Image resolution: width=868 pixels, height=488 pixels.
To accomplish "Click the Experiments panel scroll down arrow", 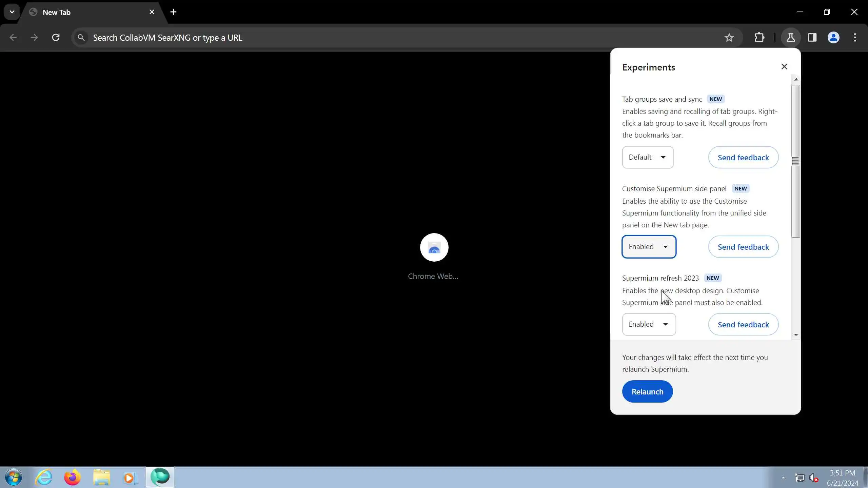I will (796, 335).
